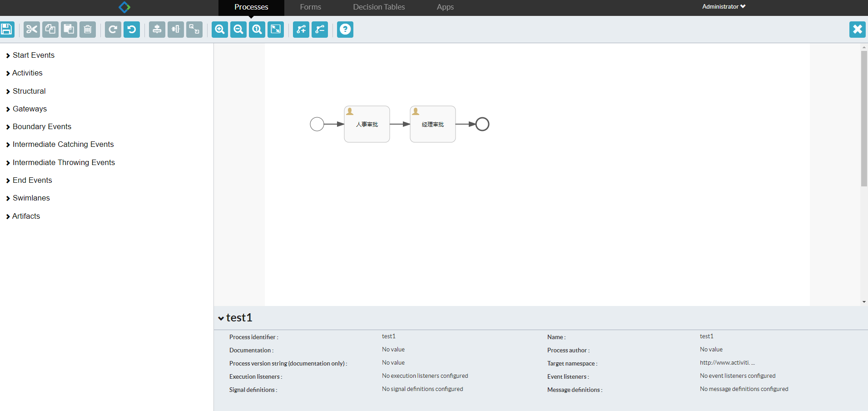Screen dimensions: 868x411
Task: Click the undo toolbar icon
Action: (x=132, y=30)
